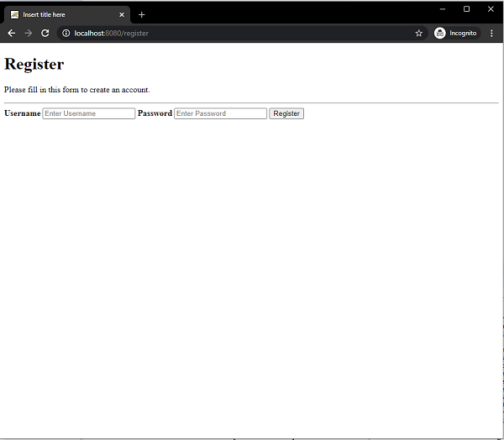The height and width of the screenshot is (440, 504).
Task: Click the forward navigation arrow
Action: click(29, 33)
